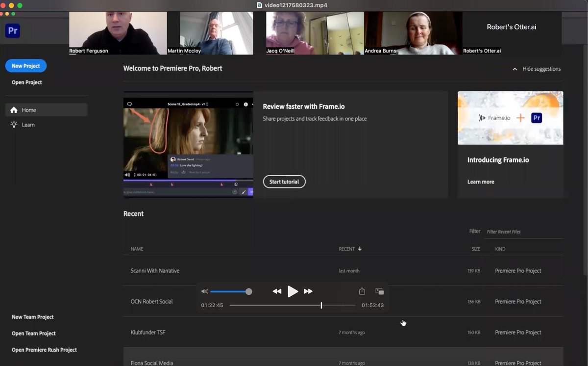Viewport: 588px width, 366px height.
Task: Click the Learn more link
Action: (481, 182)
